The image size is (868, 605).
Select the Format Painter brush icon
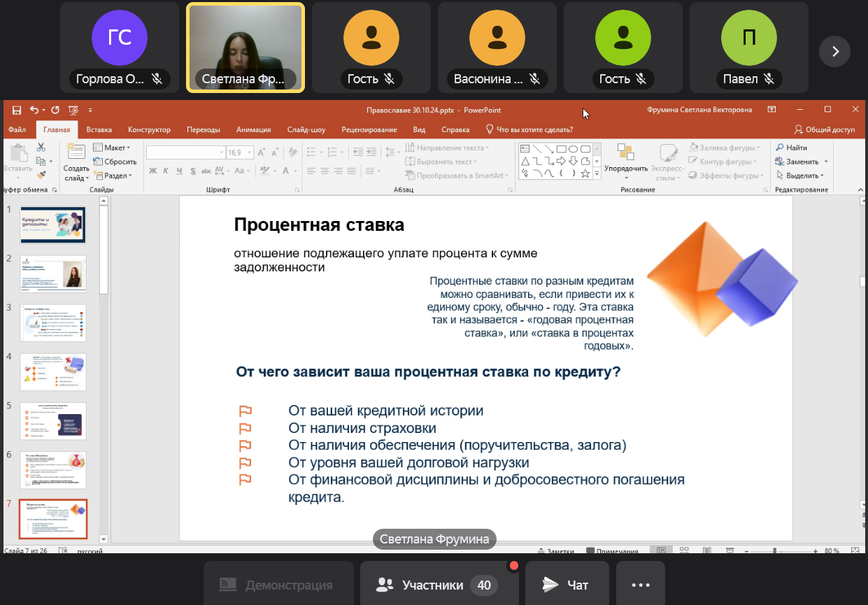tap(41, 175)
